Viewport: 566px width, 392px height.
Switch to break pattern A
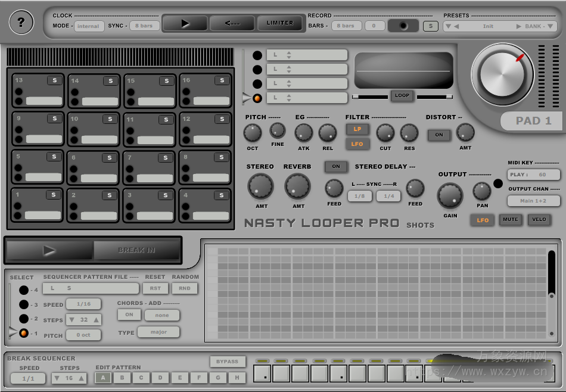tap(102, 378)
